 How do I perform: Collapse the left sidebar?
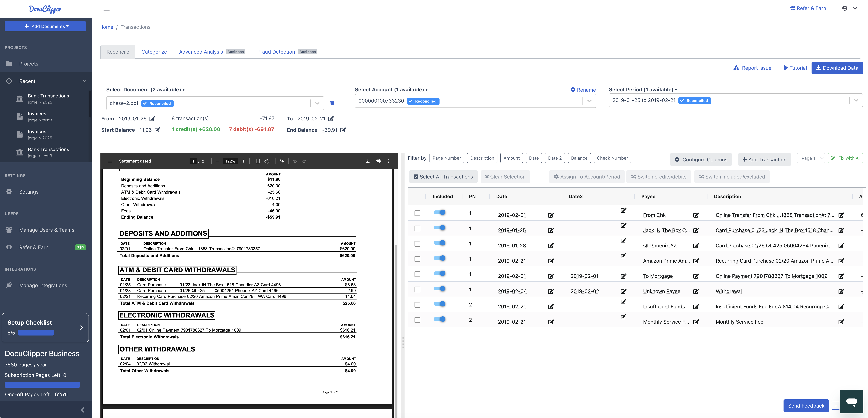83,410
